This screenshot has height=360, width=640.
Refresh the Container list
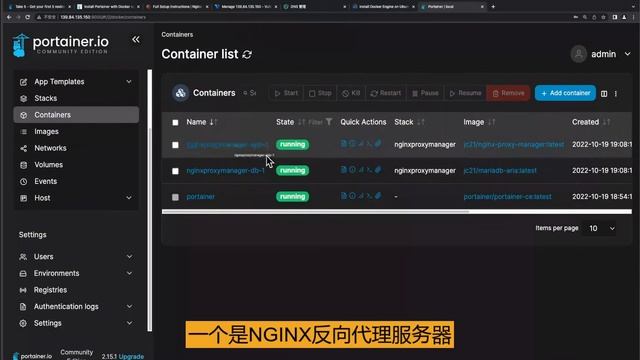[x=247, y=54]
